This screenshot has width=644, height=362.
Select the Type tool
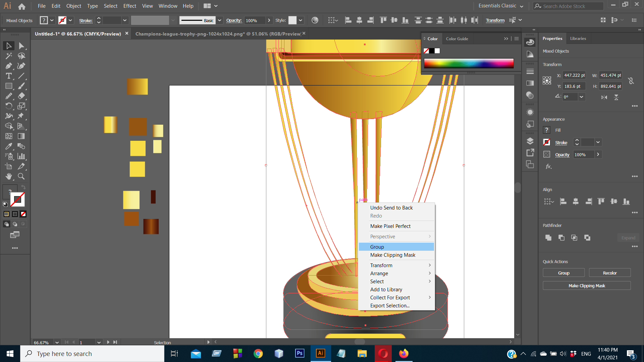(9, 76)
